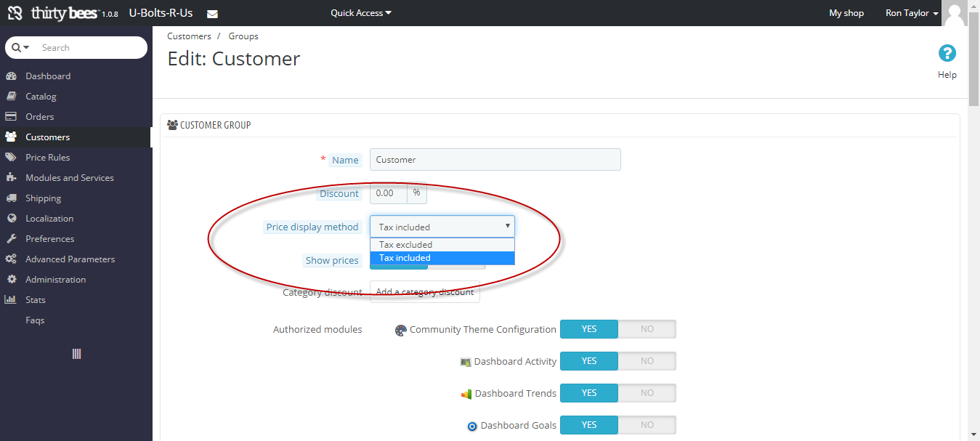Choose the Tax excluded option
980x441 pixels.
(x=442, y=245)
